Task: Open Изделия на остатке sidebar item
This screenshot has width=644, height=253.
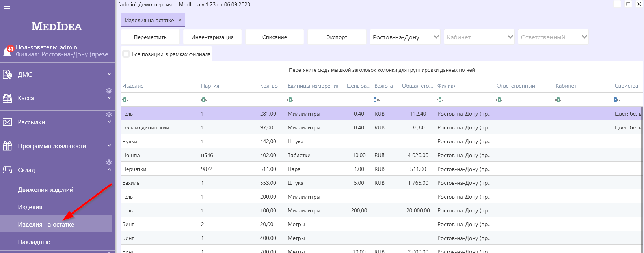Action: (x=56, y=224)
